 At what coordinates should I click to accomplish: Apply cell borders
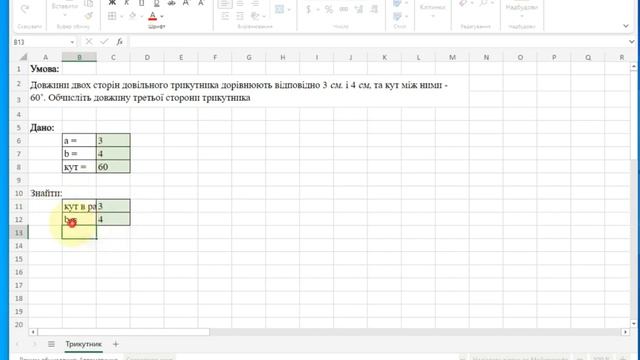(112, 16)
